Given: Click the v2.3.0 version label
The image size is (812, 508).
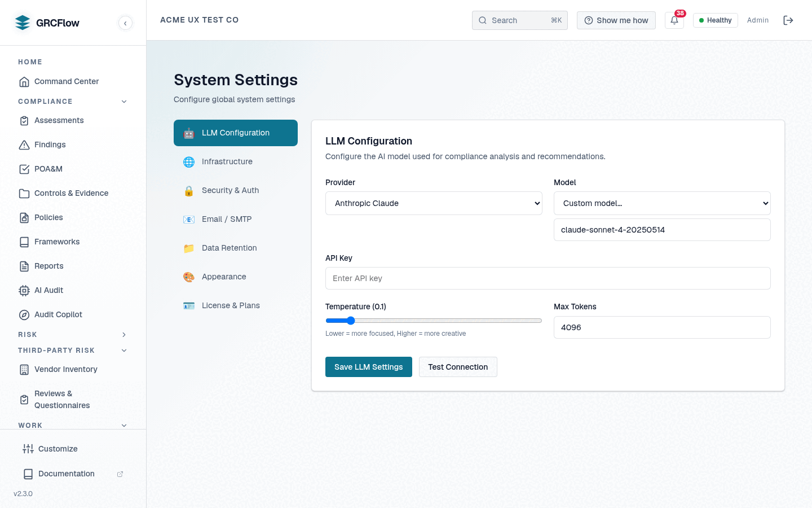Looking at the screenshot, I should coord(23,494).
